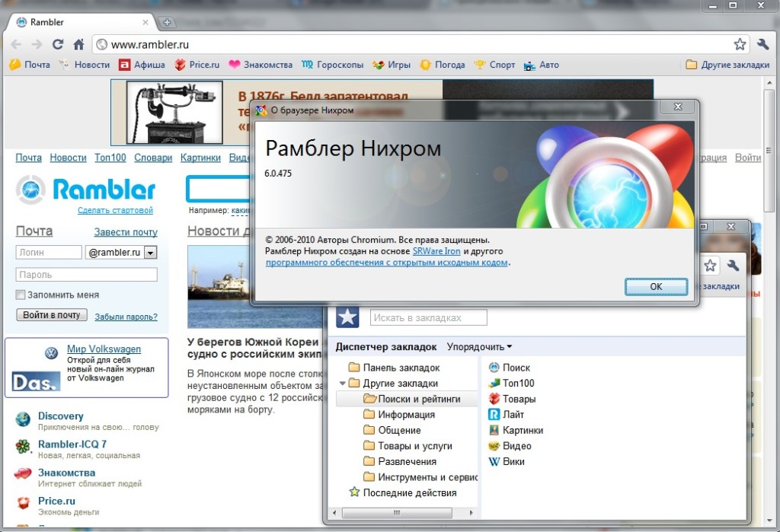Open the Знакомства bookmark in bookmarks bar
Screen dimensions: 780x532
(x=261, y=65)
